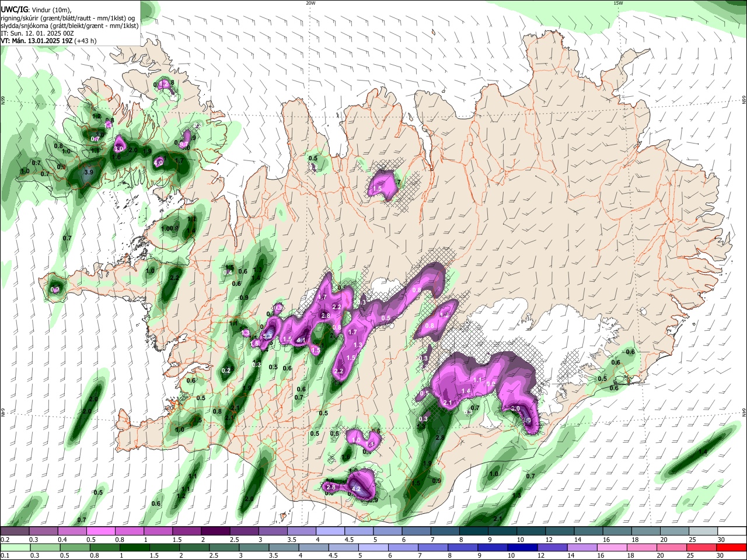The width and height of the screenshot is (747, 560).
Task: Click the 'rigning/skúrir' legend description line
Action: [68, 18]
